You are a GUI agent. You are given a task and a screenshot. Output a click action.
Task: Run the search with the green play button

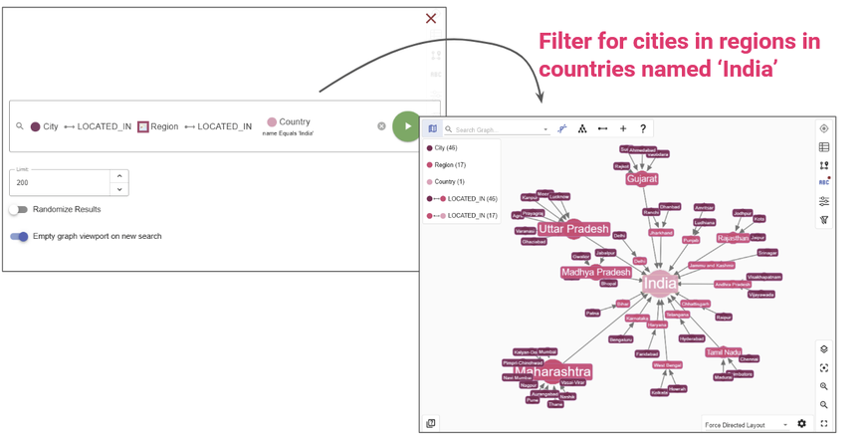pyautogui.click(x=407, y=126)
